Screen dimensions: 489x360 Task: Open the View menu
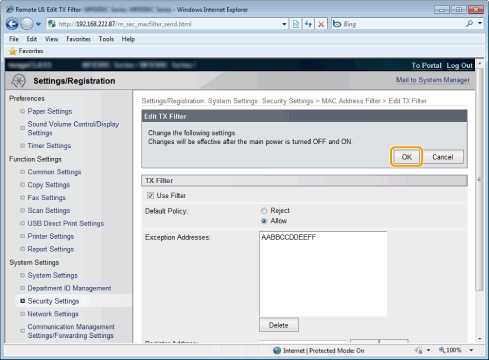[x=52, y=39]
